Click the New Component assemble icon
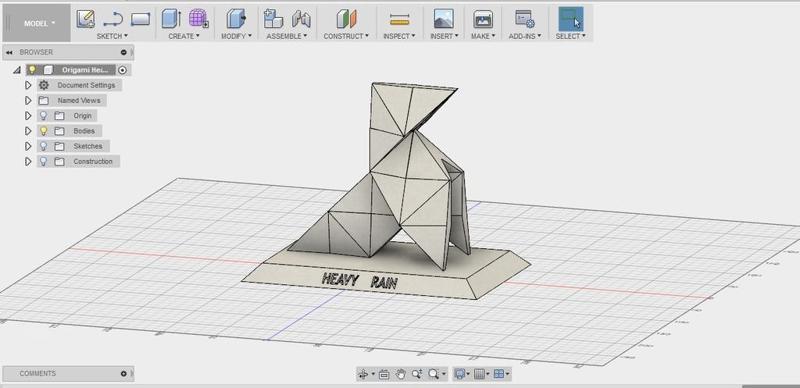The width and height of the screenshot is (800, 388). 273,19
